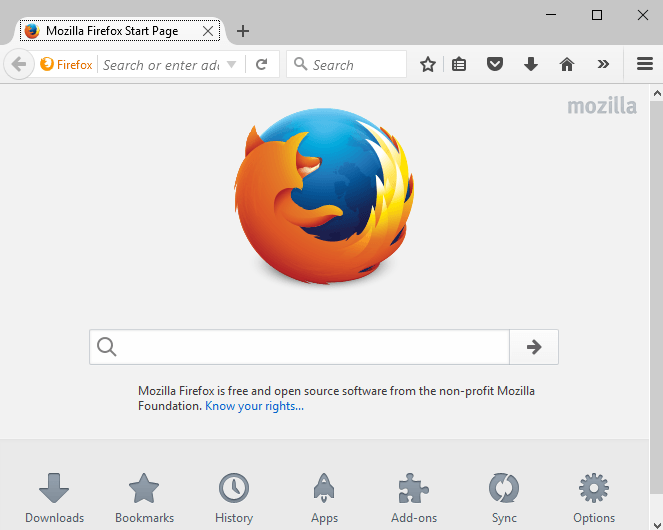Viewport: 663px width, 530px height.
Task: Open a new tab with plus button
Action: pyautogui.click(x=243, y=31)
